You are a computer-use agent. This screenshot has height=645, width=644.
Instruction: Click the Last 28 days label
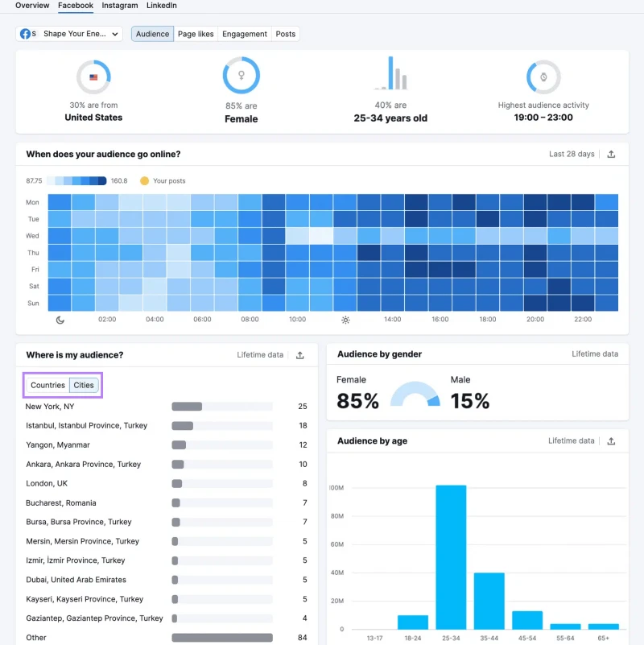click(x=572, y=154)
